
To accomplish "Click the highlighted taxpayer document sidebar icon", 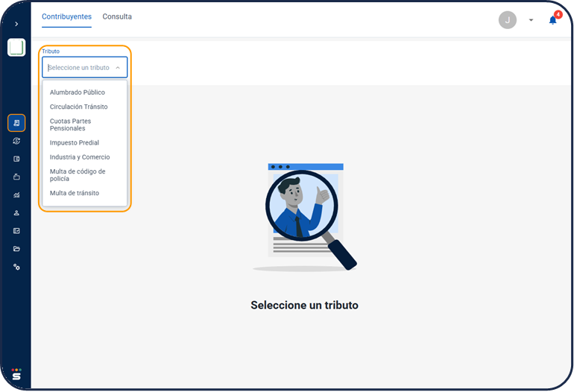I will click(16, 123).
